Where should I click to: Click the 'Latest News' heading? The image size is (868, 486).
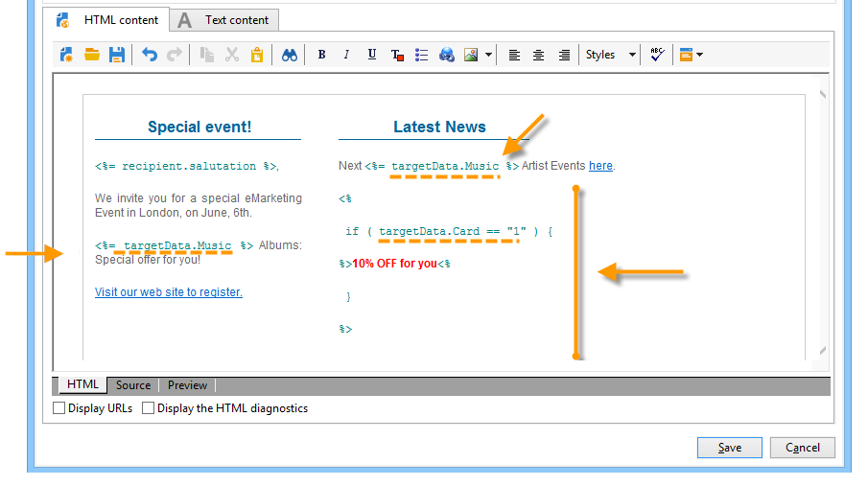(x=439, y=127)
